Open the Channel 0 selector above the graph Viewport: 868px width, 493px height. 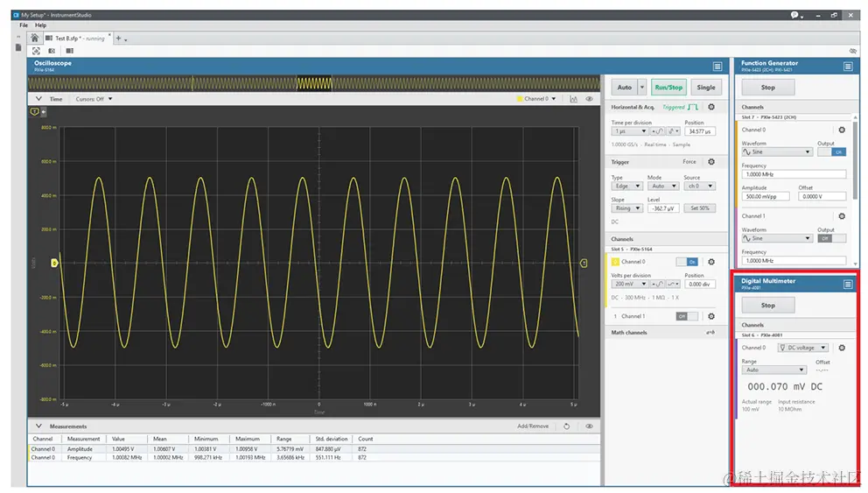coord(536,99)
